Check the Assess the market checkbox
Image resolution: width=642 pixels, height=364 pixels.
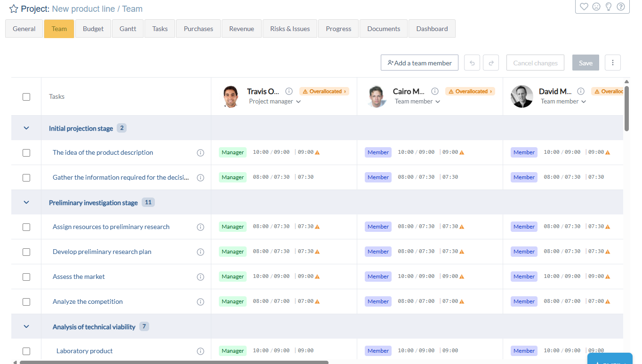point(26,277)
